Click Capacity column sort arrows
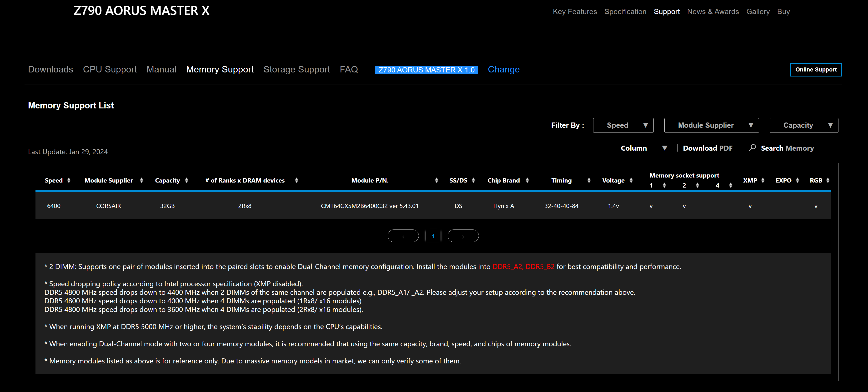The image size is (868, 392). click(x=186, y=180)
